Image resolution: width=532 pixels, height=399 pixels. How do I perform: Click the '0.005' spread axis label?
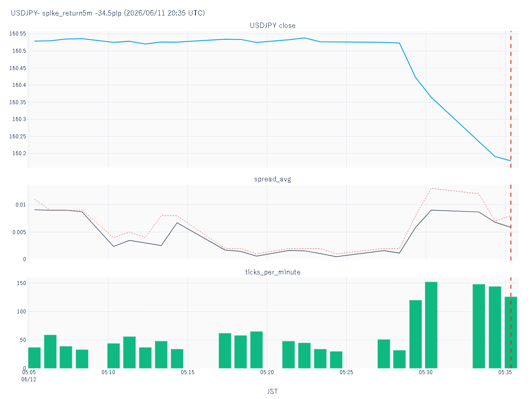pyautogui.click(x=20, y=232)
